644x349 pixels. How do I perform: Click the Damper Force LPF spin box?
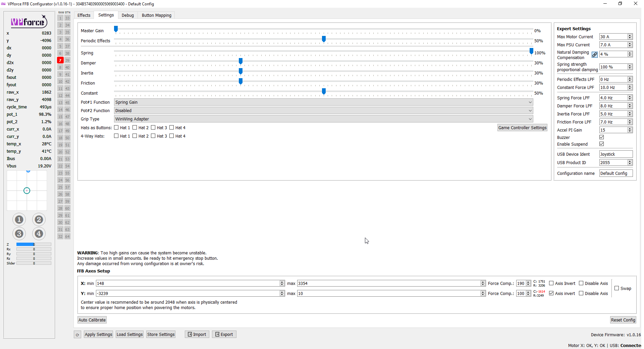tap(616, 106)
